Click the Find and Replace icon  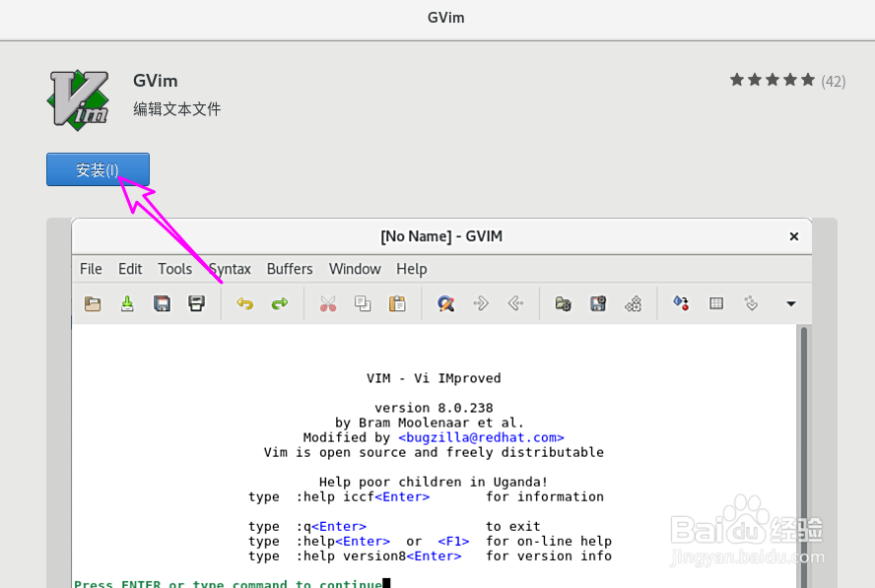(445, 303)
